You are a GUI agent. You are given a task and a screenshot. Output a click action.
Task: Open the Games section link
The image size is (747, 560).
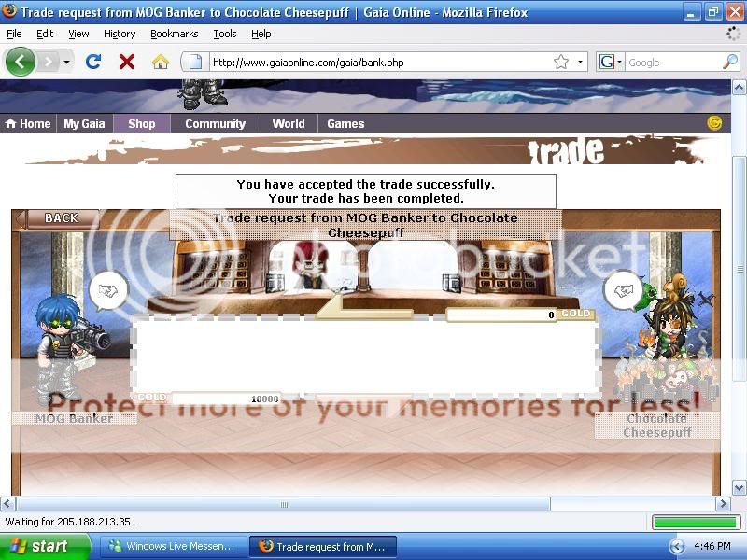pyautogui.click(x=345, y=122)
